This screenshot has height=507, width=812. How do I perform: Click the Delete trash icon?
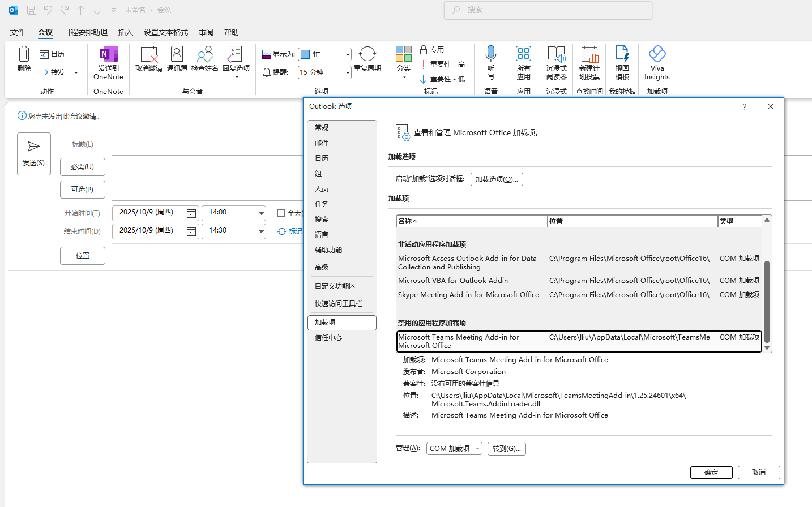click(24, 55)
